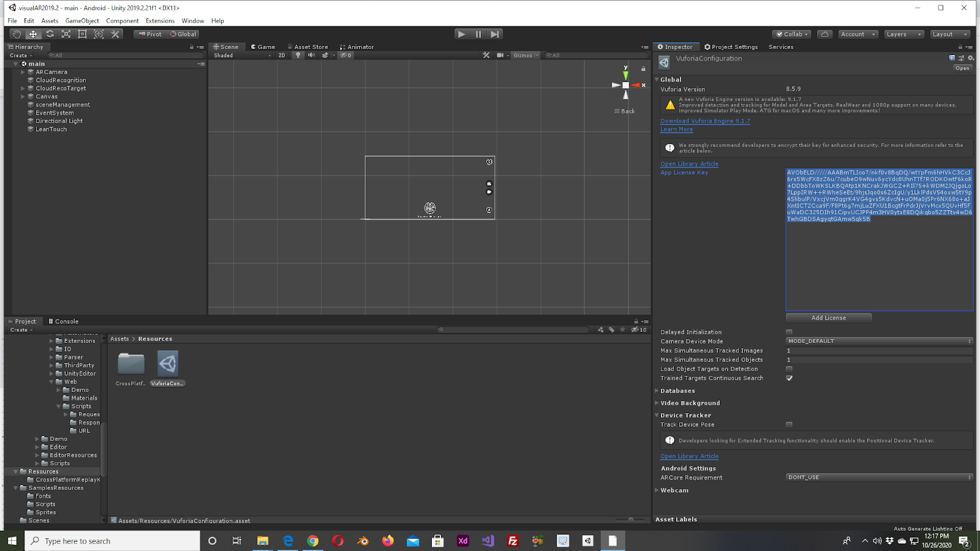Toggle 2D scene view mode

(x=282, y=55)
